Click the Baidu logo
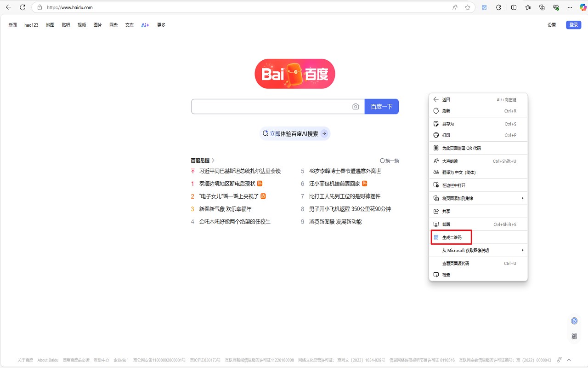 (x=295, y=74)
